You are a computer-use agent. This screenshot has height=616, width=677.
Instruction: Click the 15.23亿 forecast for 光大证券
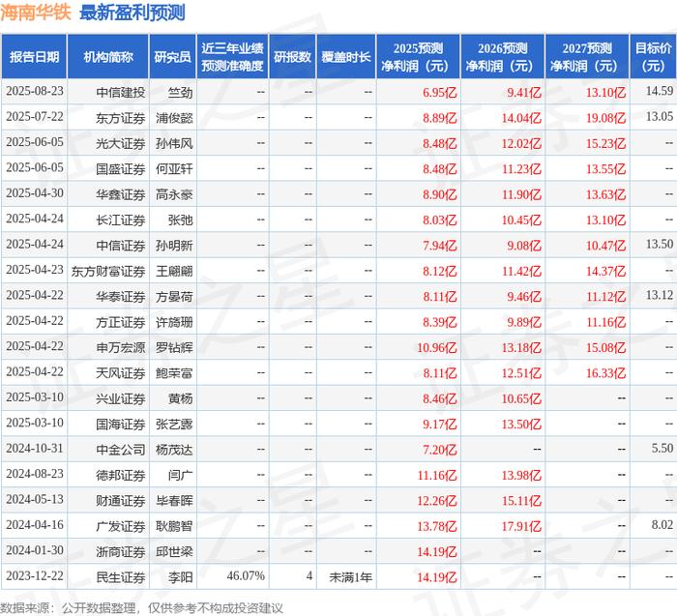605,143
